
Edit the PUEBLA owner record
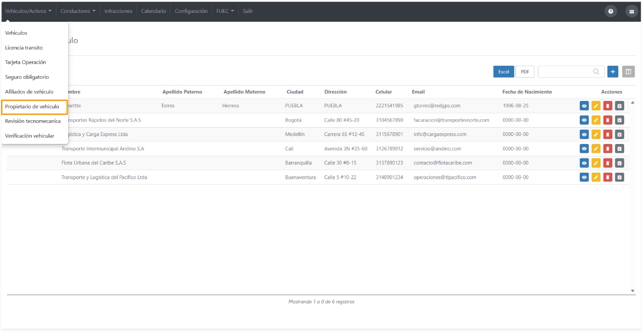tap(596, 105)
